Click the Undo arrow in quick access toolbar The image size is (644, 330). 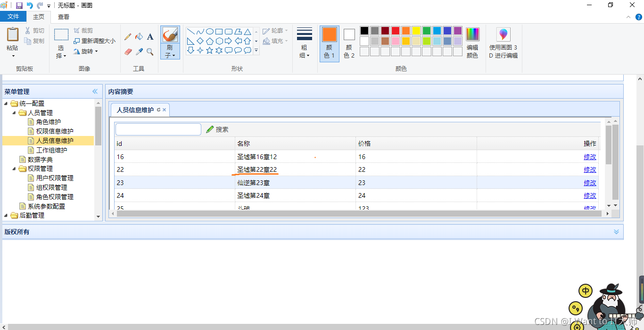[x=30, y=5]
